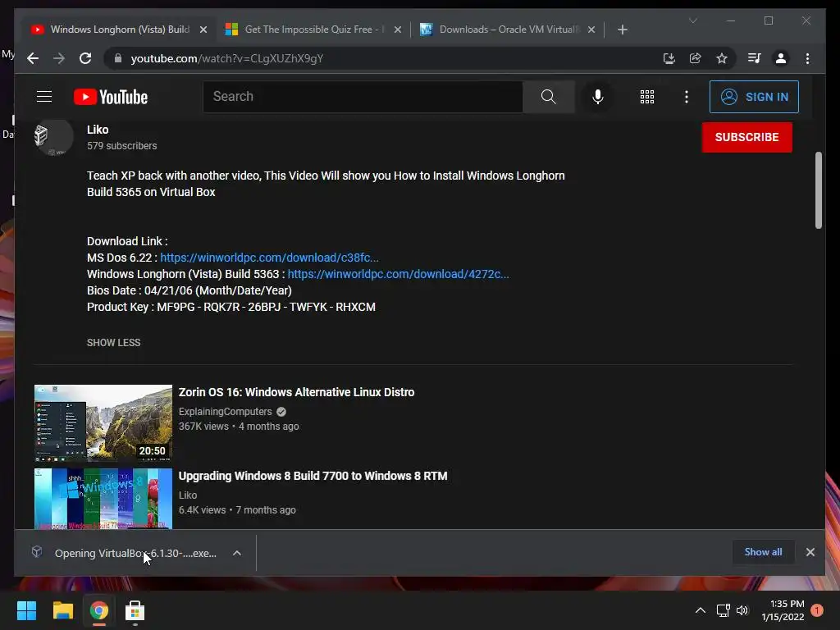Open the Windows Longhorn Build 5363 download link
Viewport: 840px width, 630px height.
[x=398, y=274]
